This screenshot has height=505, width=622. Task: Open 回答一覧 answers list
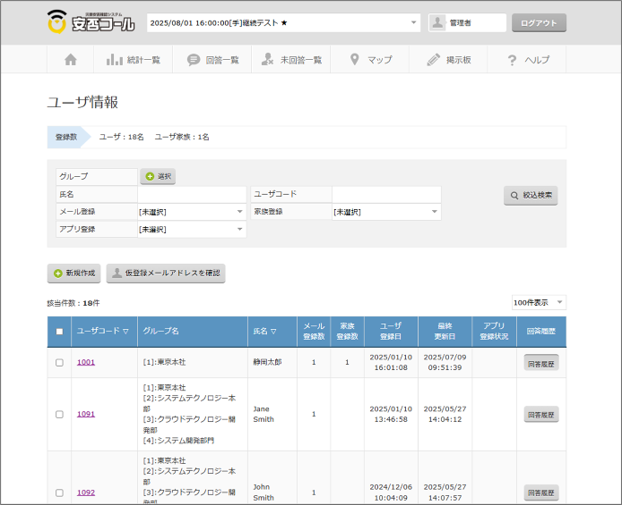coord(213,60)
